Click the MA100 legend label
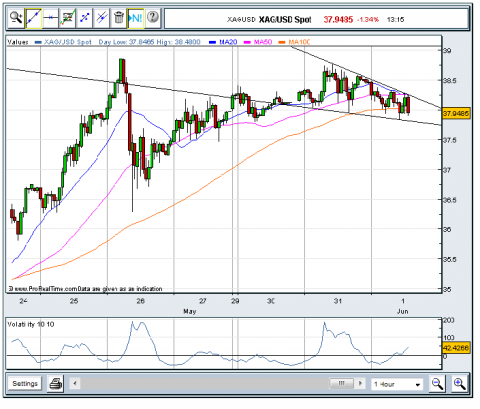This screenshot has height=409, width=480. pyautogui.click(x=299, y=42)
